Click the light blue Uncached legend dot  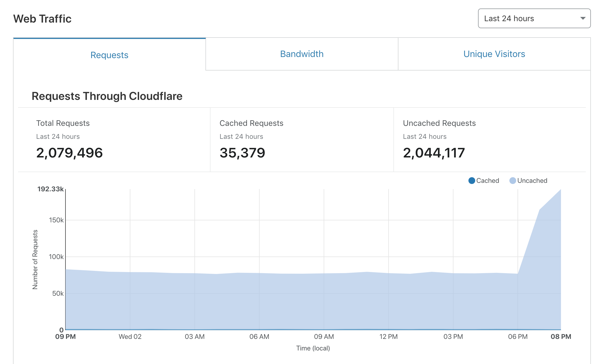(x=512, y=181)
